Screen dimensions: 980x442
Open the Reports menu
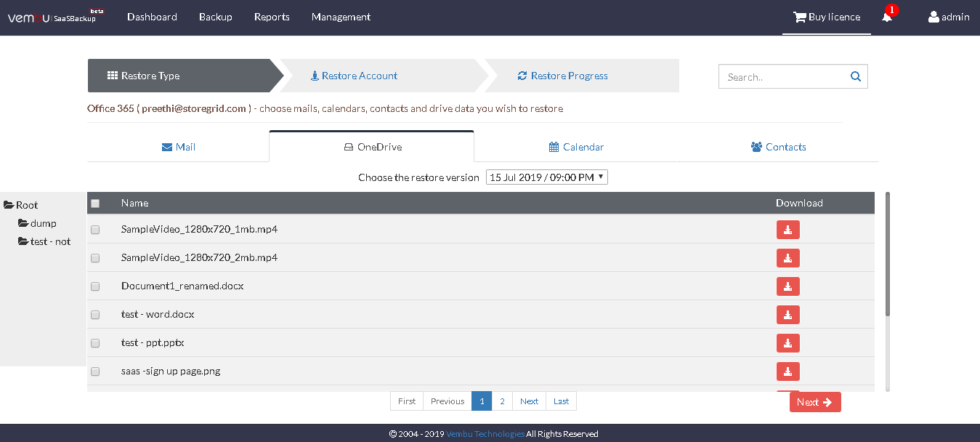272,17
